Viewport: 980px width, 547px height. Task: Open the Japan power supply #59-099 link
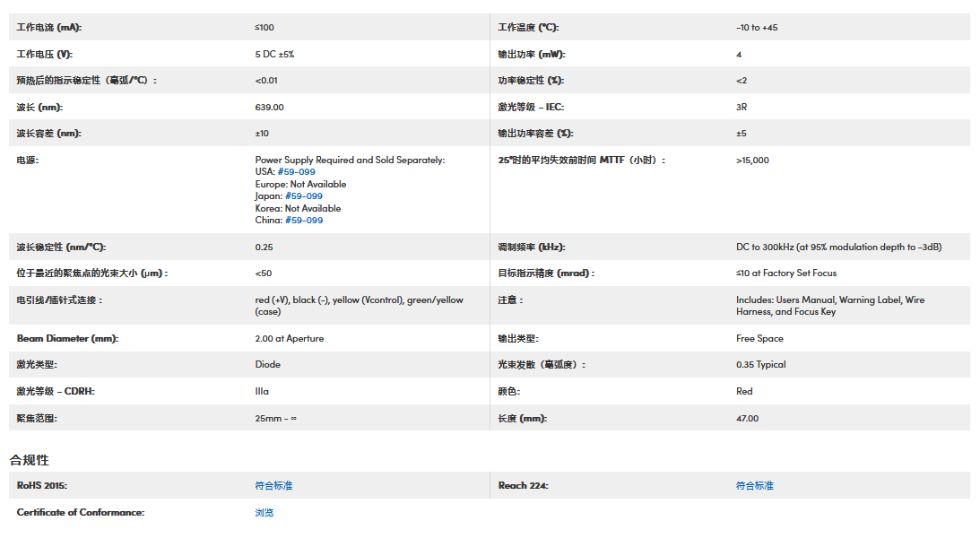point(303,196)
